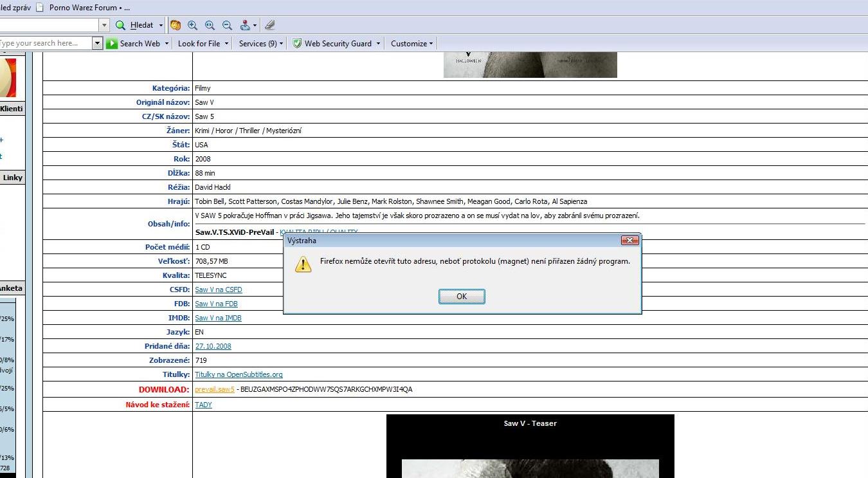Click the Saw V - Teaser video

point(530,446)
